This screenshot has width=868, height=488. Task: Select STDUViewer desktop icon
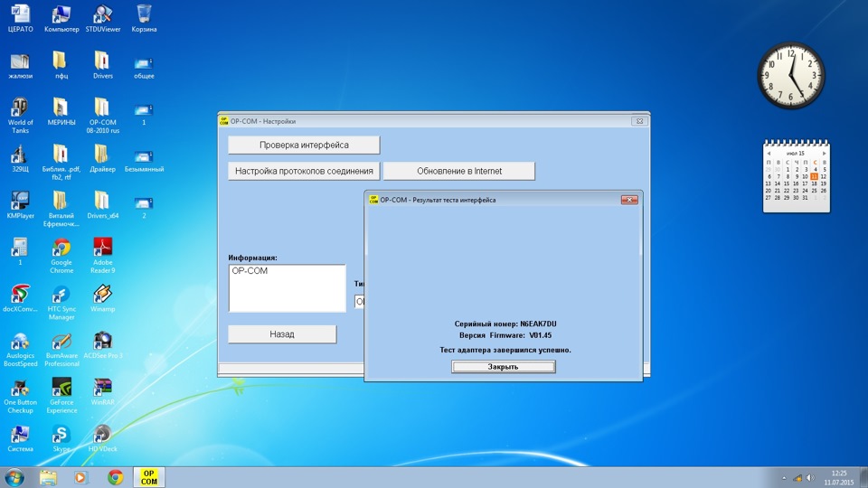[103, 18]
